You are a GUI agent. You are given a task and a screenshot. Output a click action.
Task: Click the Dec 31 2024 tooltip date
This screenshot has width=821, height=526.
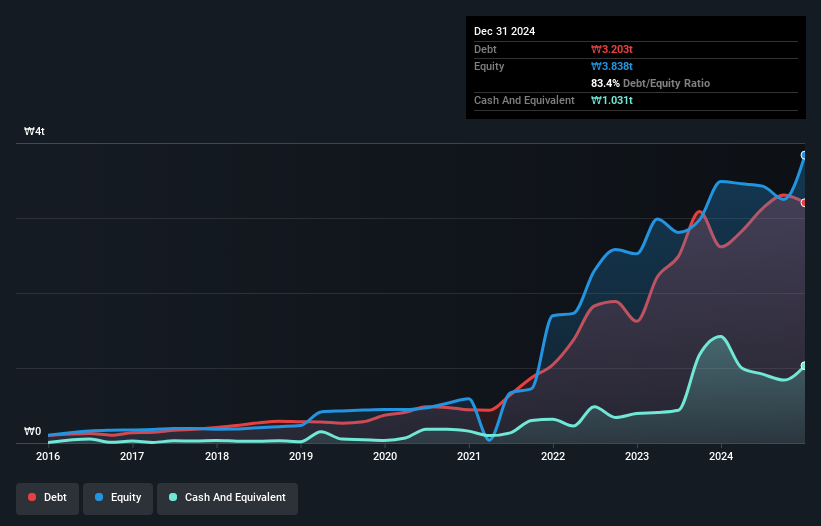pos(504,31)
